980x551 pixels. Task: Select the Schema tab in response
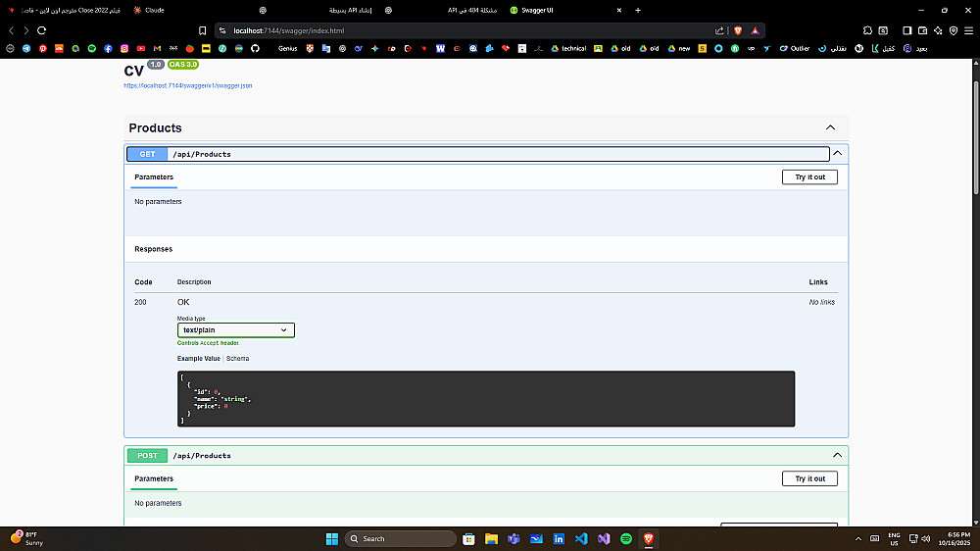click(x=237, y=359)
